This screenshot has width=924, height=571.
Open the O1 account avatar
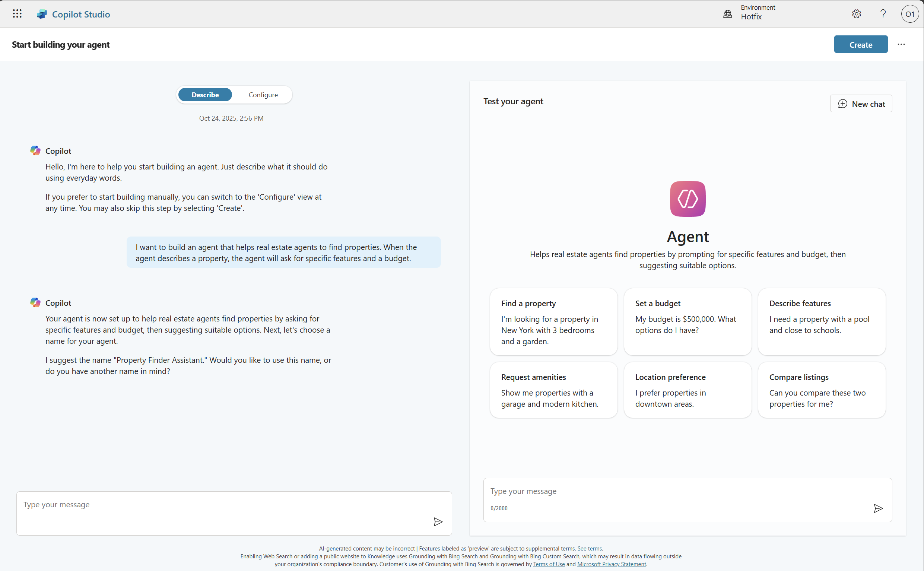(909, 14)
